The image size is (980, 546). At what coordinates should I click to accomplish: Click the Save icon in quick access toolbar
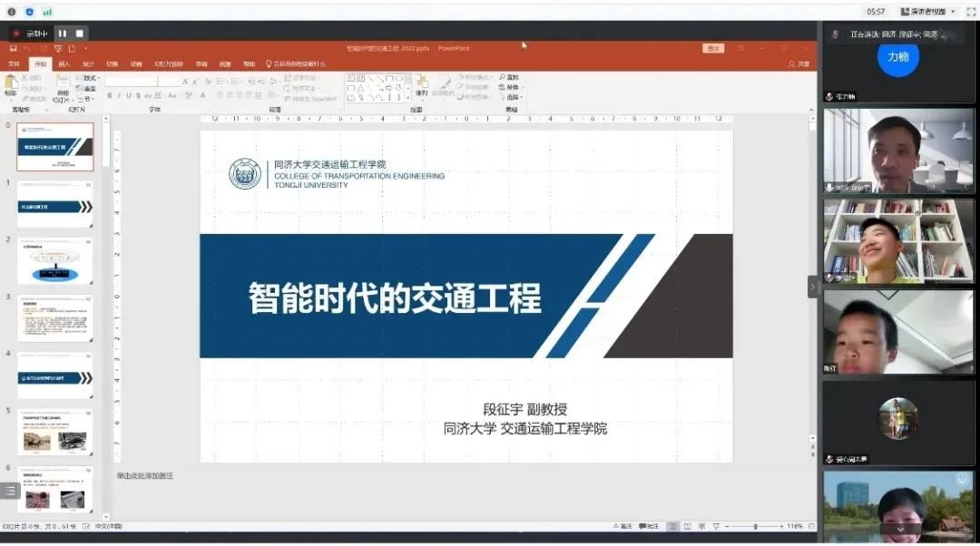tap(14, 48)
